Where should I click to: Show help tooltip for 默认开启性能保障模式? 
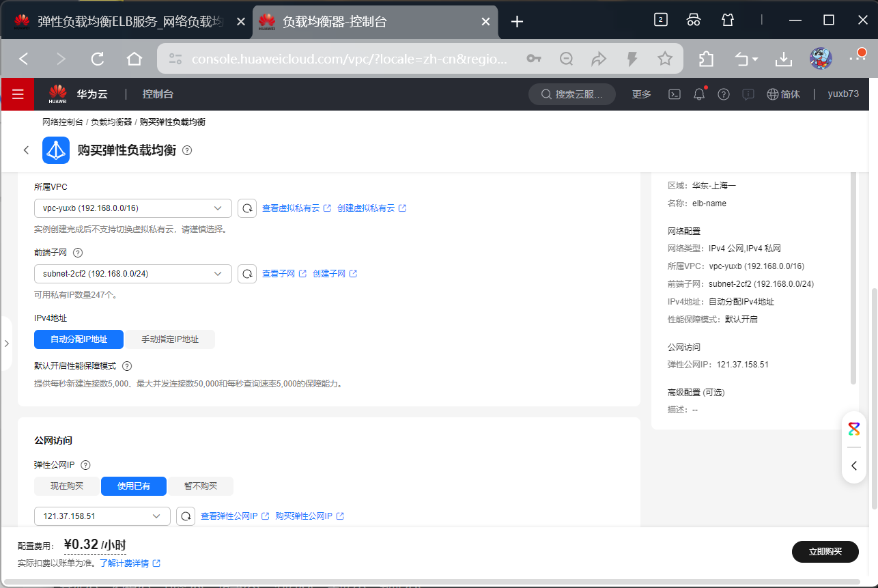126,366
